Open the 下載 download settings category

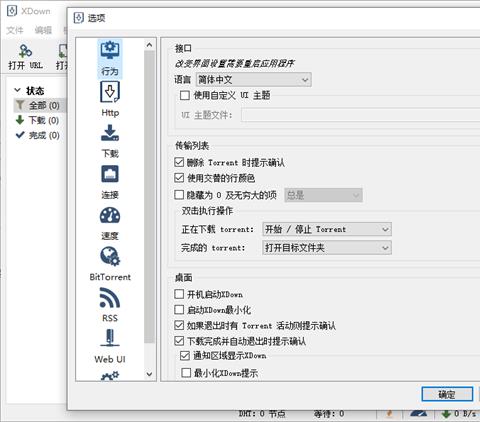110,140
